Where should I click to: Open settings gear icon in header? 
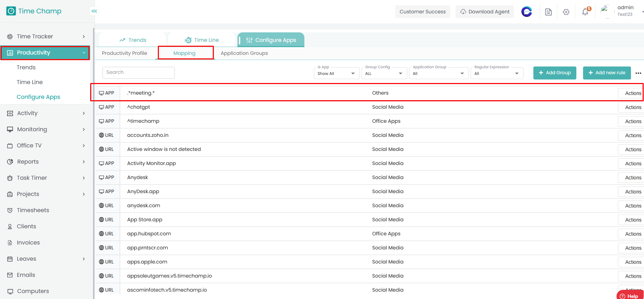[x=566, y=12]
